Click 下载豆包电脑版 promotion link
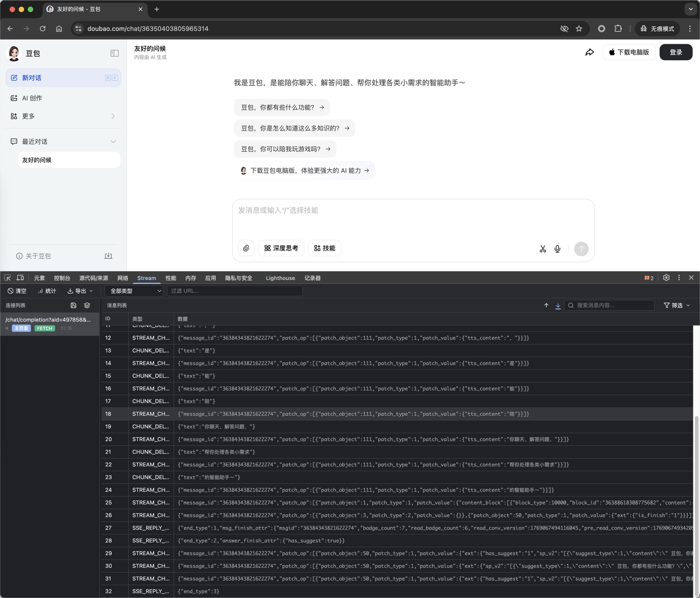This screenshot has height=598, width=700. click(304, 170)
